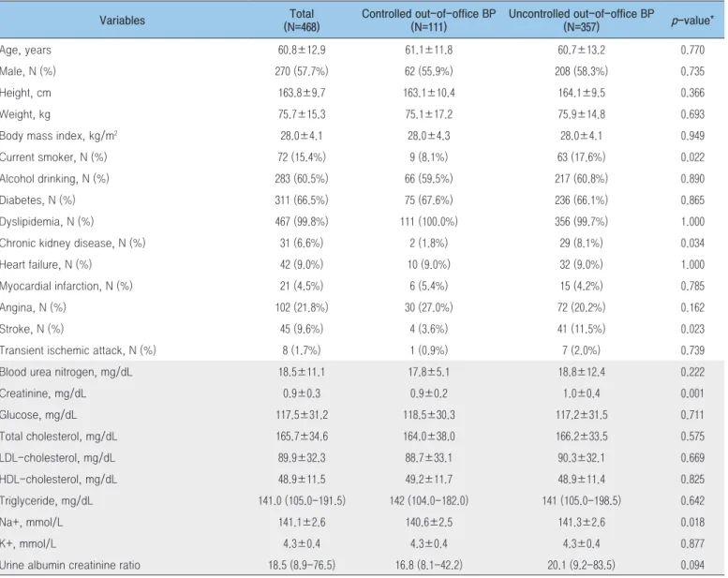The image size is (728, 578).
Task: Select the 'Angina, N (%)' row label
Action: (33, 307)
